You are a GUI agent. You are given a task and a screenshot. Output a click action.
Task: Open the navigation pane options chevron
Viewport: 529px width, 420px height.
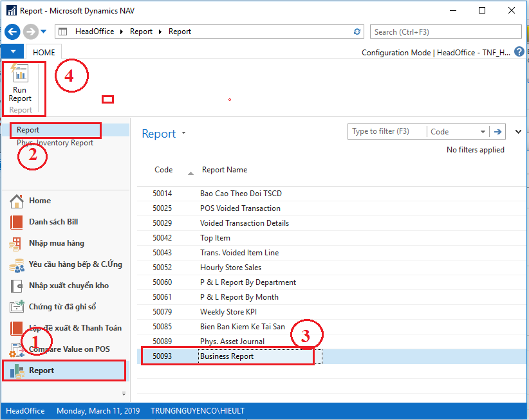pos(124,394)
